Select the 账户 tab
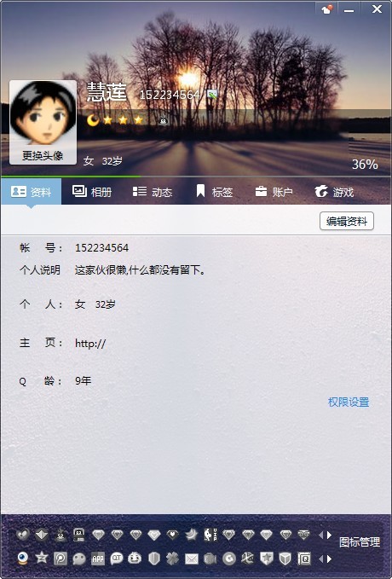This screenshot has width=392, height=579. [274, 192]
